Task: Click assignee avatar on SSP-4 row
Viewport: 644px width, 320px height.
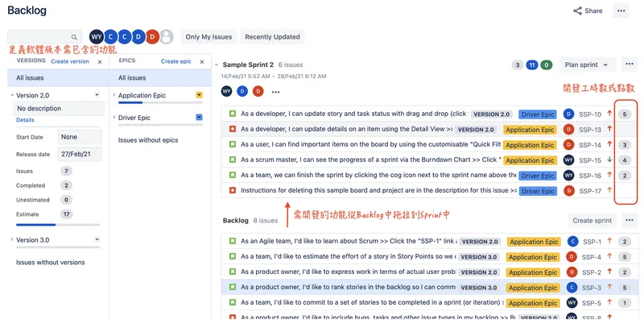Action: [572, 257]
